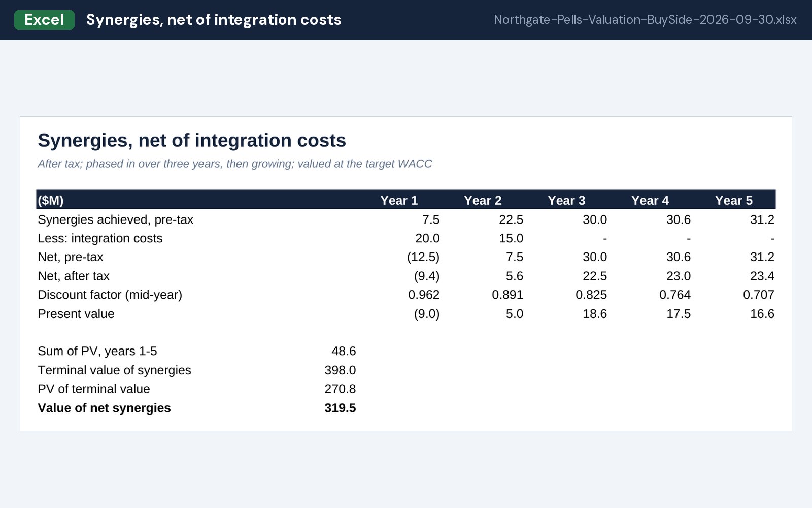Click the italic subtitle 'After tax; phased in...'
This screenshot has height=508, width=812.
[235, 164]
